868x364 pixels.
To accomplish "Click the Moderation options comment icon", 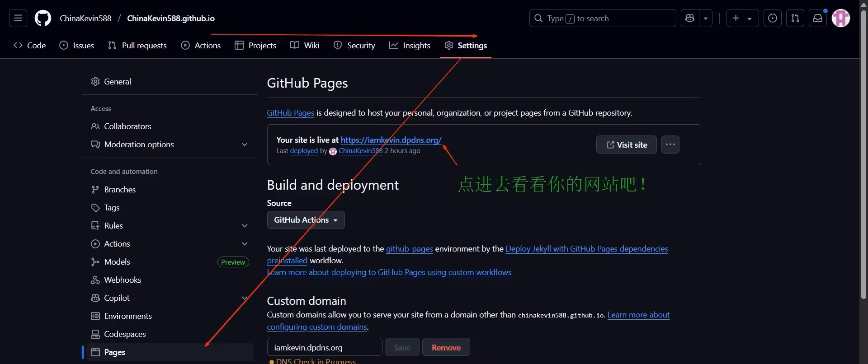I will tap(95, 145).
